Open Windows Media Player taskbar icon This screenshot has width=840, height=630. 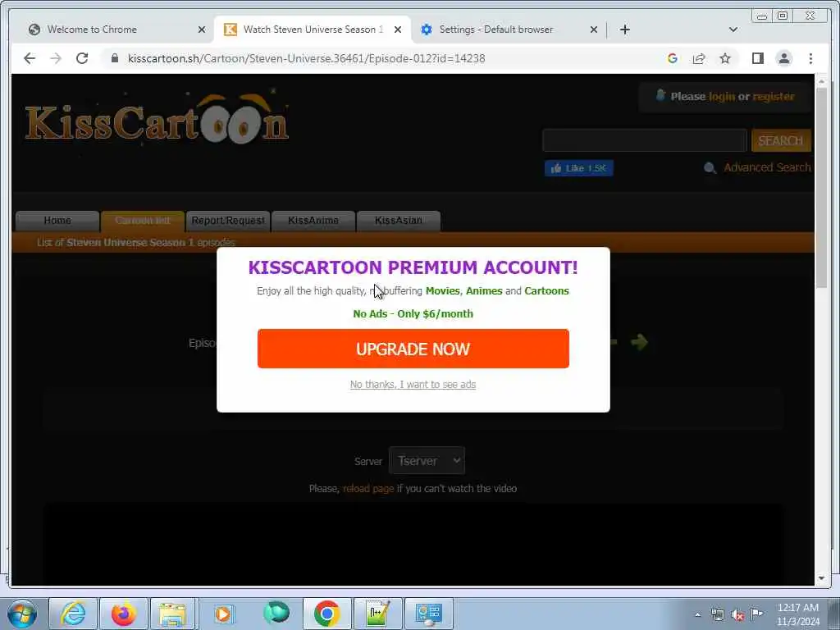point(223,614)
